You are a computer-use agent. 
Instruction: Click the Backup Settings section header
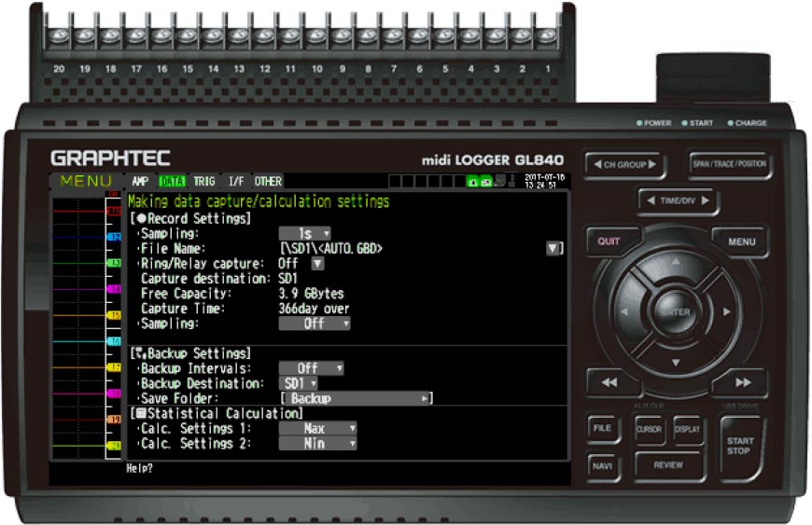point(190,353)
